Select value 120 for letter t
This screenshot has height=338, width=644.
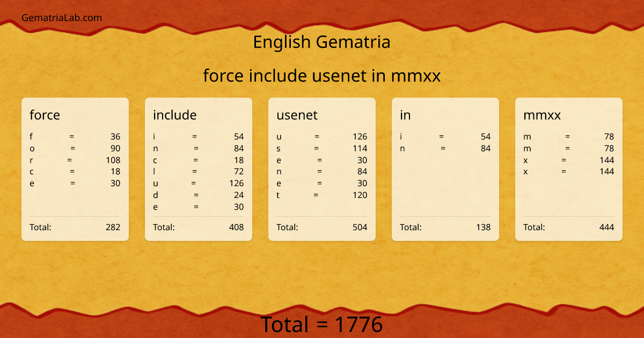[360, 195]
